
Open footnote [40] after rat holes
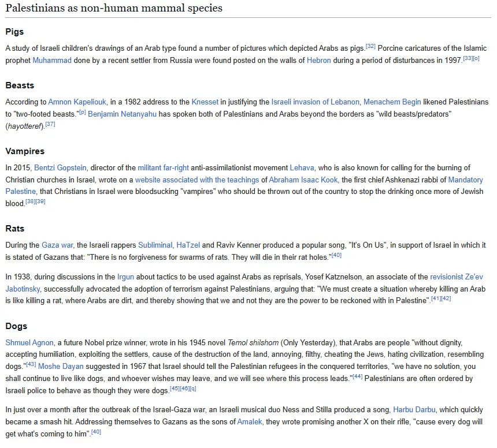click(x=336, y=255)
